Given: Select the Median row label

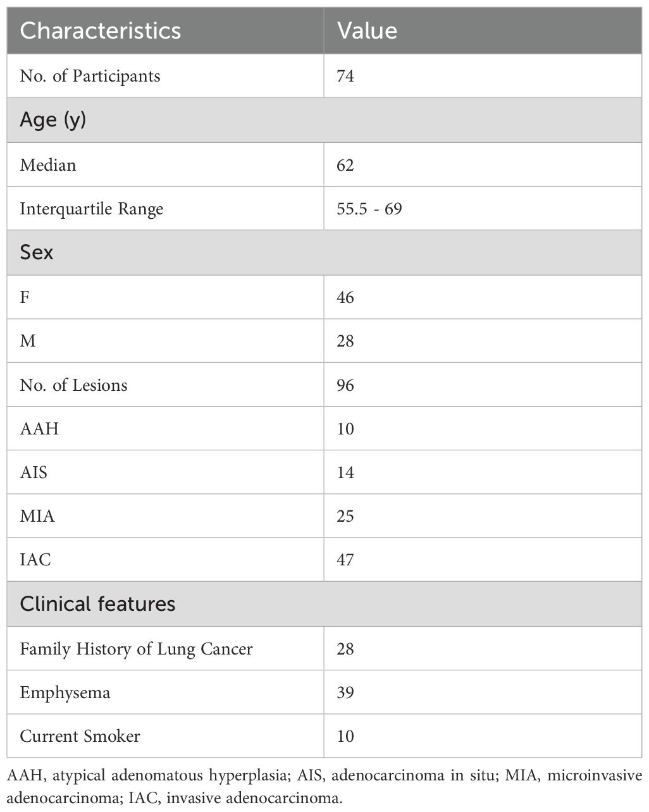Looking at the screenshot, I should [48, 165].
